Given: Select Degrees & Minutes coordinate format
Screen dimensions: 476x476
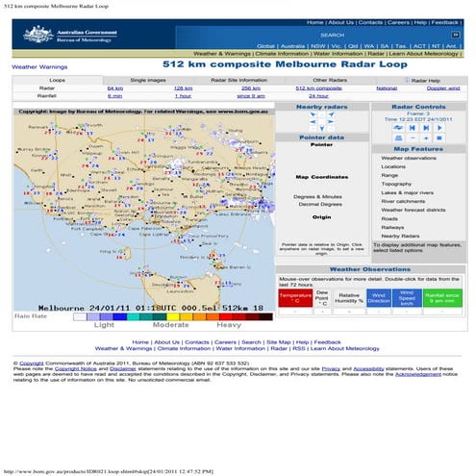Looking at the screenshot, I should tap(317, 196).
